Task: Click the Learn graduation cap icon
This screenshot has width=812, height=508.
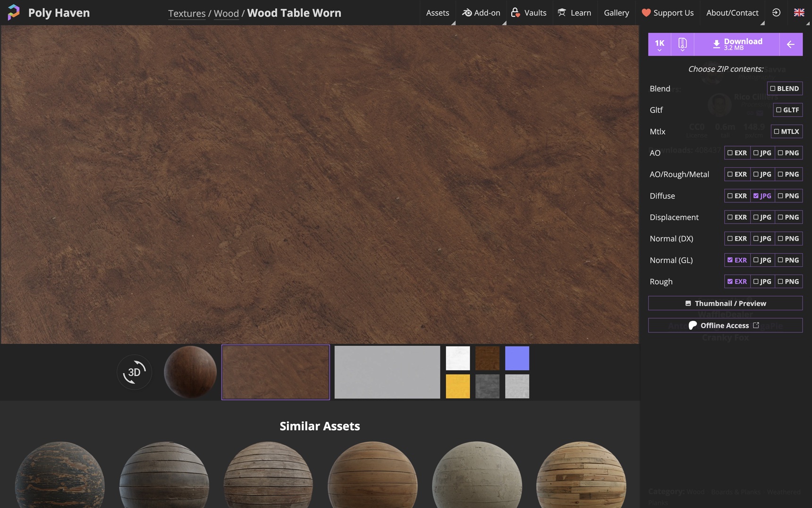Action: 562,13
